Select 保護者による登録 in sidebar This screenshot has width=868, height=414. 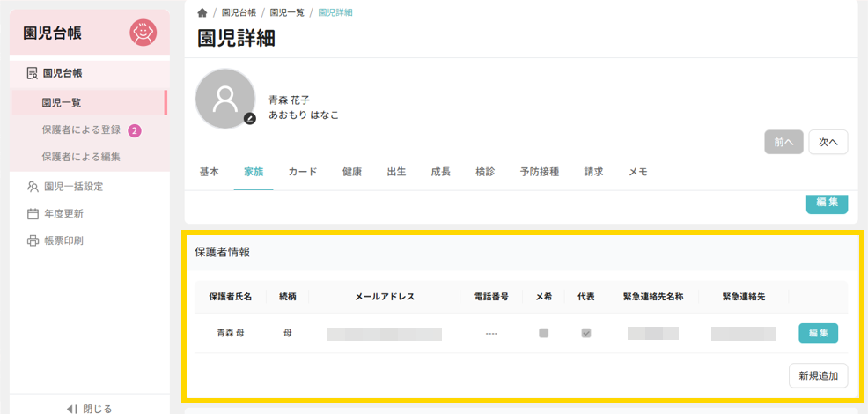(81, 130)
